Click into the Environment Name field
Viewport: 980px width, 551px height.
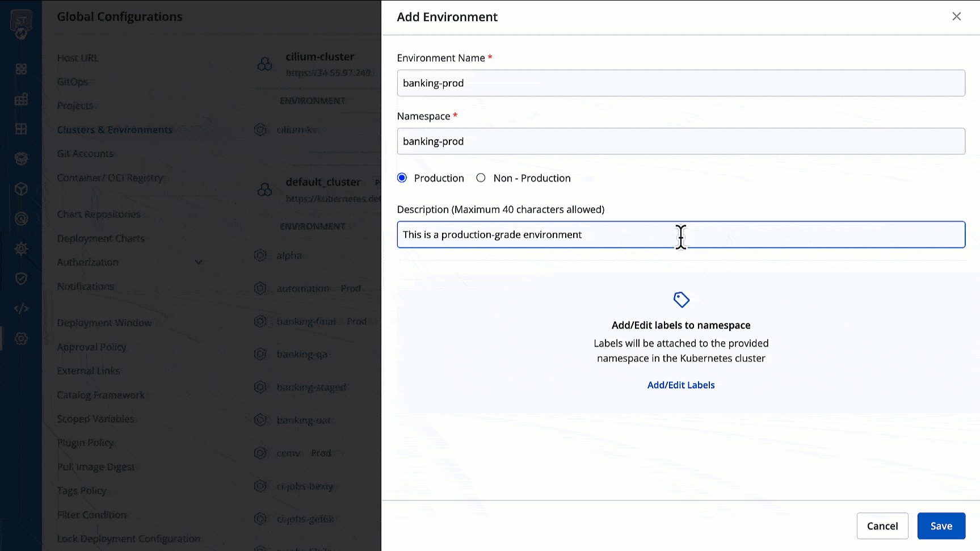(x=680, y=83)
